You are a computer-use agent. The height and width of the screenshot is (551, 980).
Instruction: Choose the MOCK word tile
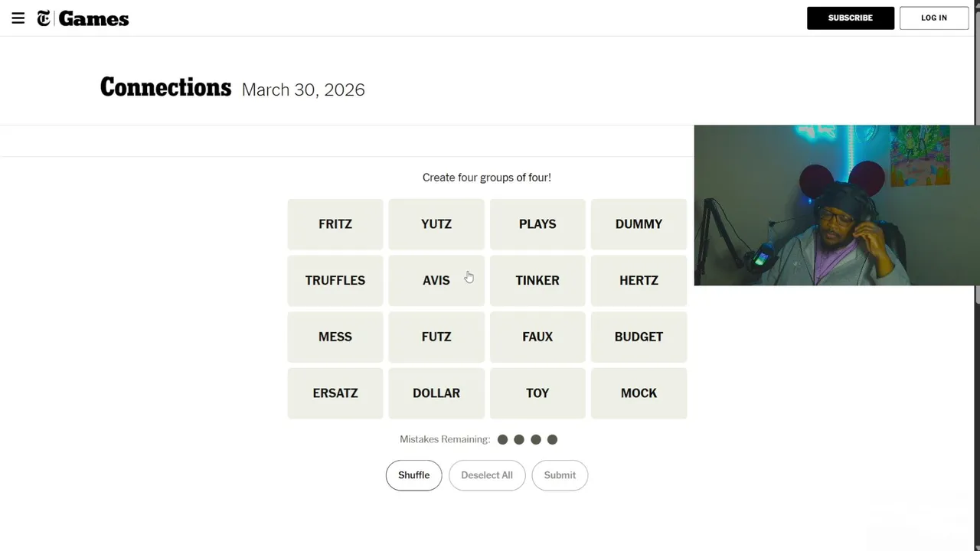[639, 393]
